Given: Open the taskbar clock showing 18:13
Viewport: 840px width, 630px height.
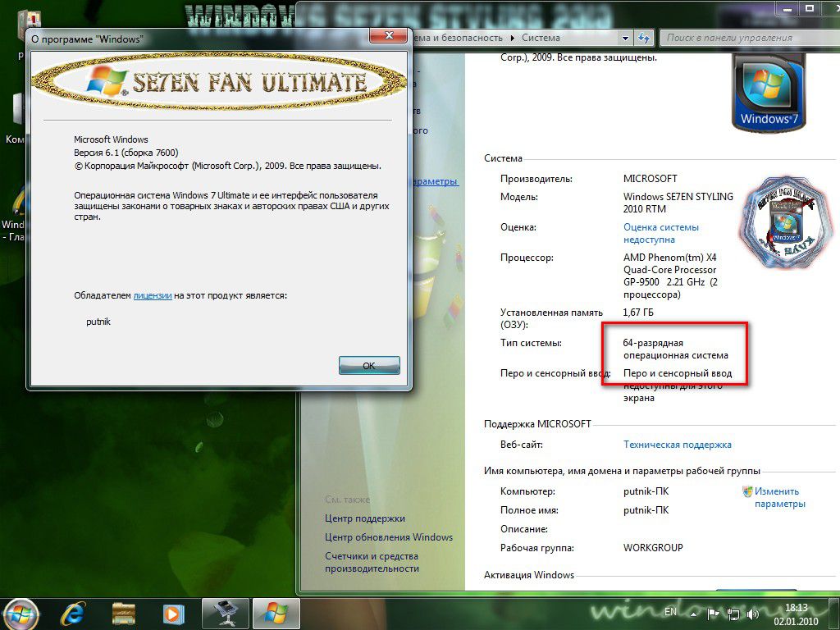Looking at the screenshot, I should tap(796, 614).
